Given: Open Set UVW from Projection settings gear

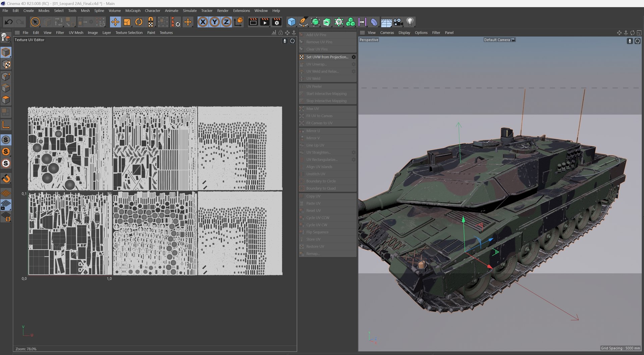Looking at the screenshot, I should [354, 57].
